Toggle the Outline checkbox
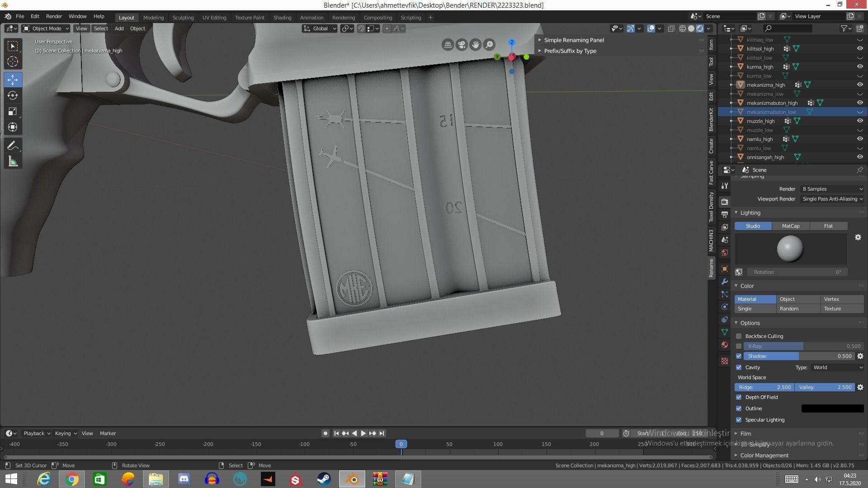This screenshot has width=868, height=488. pyautogui.click(x=739, y=408)
